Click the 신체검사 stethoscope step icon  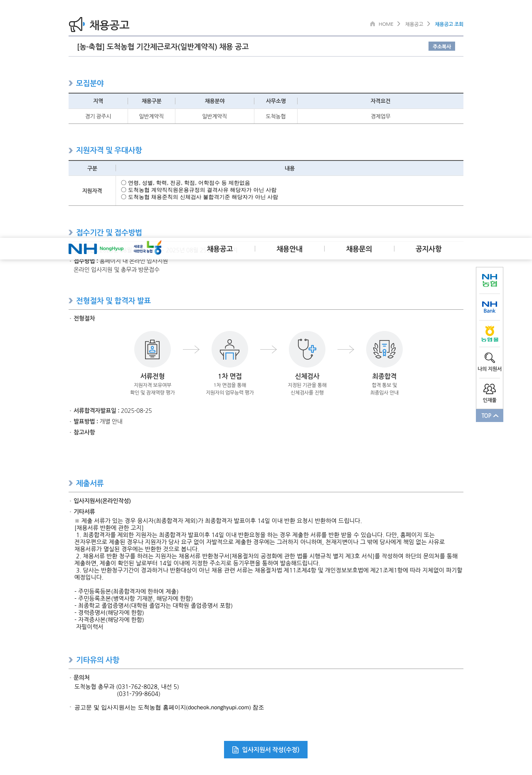307,349
